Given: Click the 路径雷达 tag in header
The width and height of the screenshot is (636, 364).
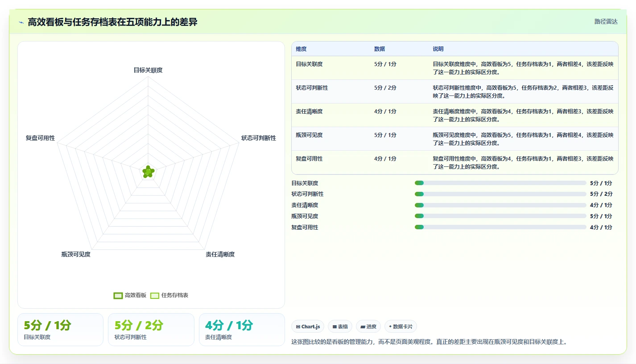Looking at the screenshot, I should tap(606, 21).
